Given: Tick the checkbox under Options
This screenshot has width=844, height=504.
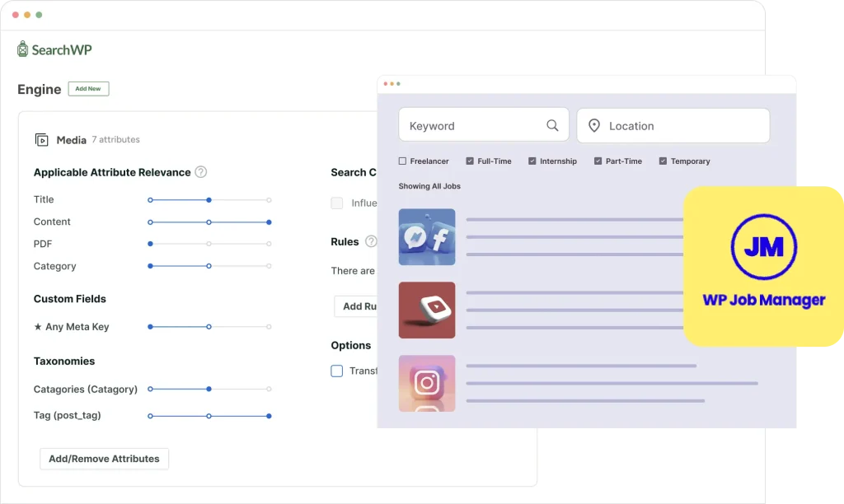Looking at the screenshot, I should click(337, 371).
